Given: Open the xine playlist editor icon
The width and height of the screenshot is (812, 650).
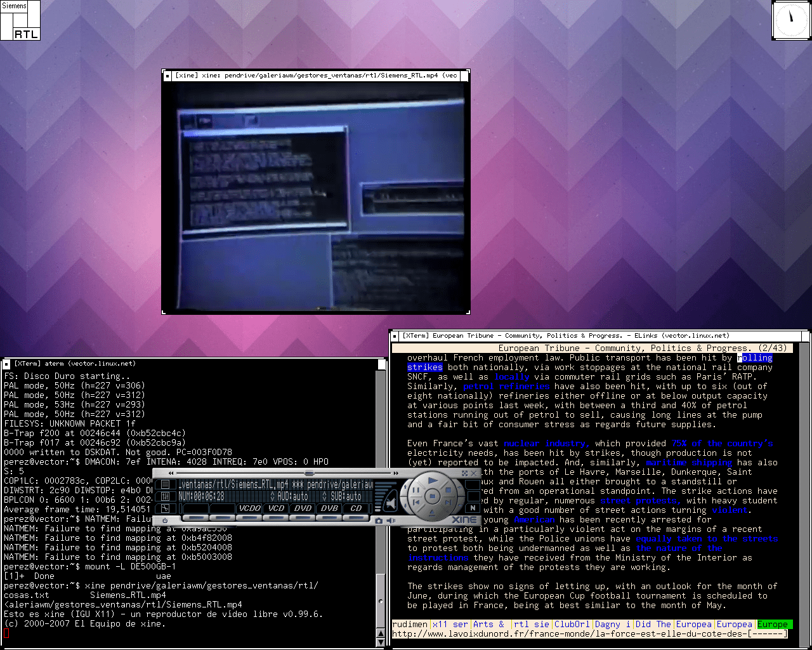Looking at the screenshot, I should pyautogui.click(x=165, y=484).
